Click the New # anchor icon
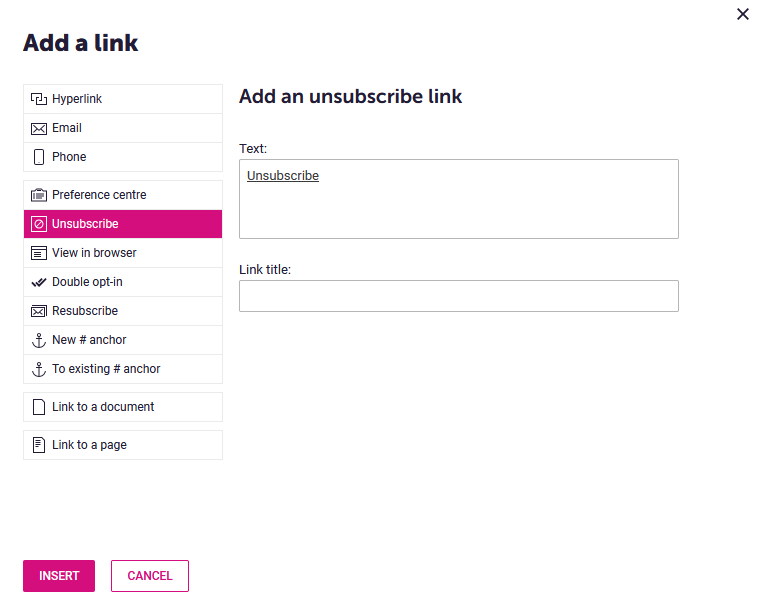This screenshot has width=757, height=600. [x=39, y=340]
